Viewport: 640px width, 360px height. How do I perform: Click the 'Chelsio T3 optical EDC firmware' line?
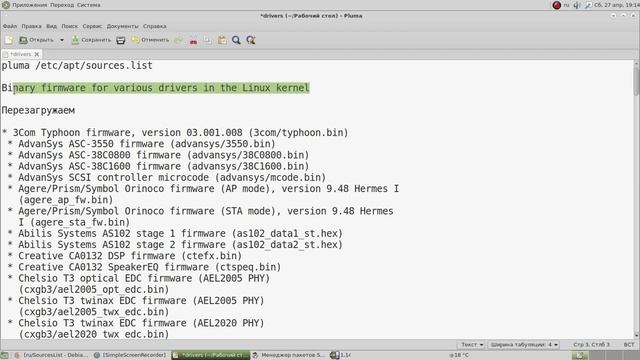138,278
